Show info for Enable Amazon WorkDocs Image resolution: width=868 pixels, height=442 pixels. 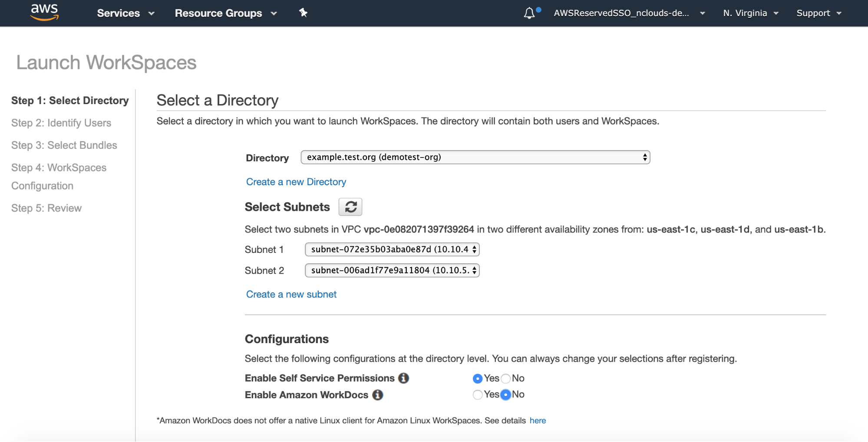378,395
